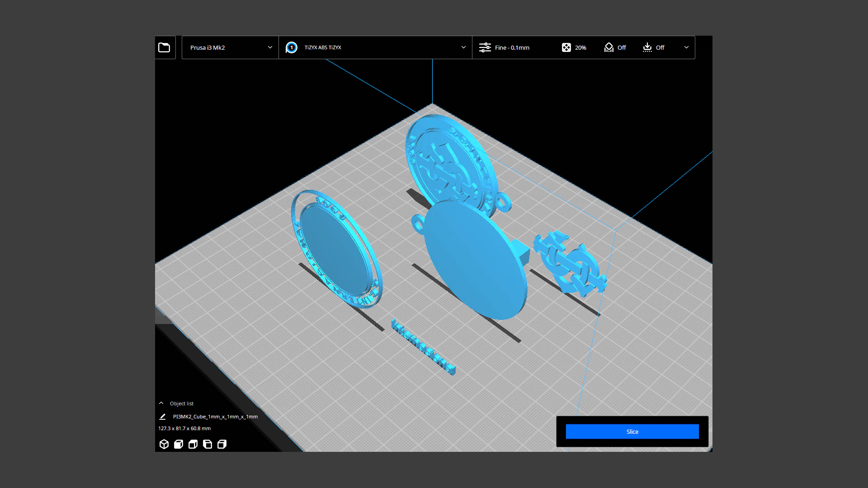Viewport: 868px width, 488px height.
Task: Switch to left side view cube icon
Action: point(208,444)
